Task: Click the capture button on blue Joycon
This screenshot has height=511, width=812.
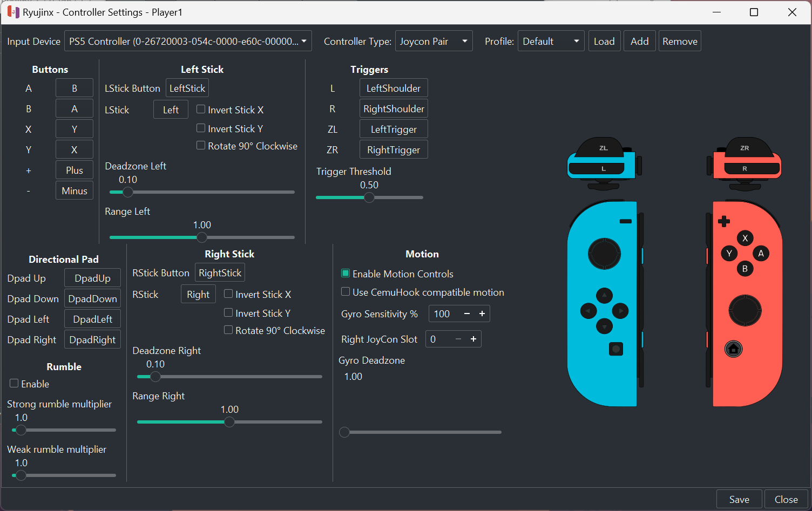Action: click(x=616, y=349)
